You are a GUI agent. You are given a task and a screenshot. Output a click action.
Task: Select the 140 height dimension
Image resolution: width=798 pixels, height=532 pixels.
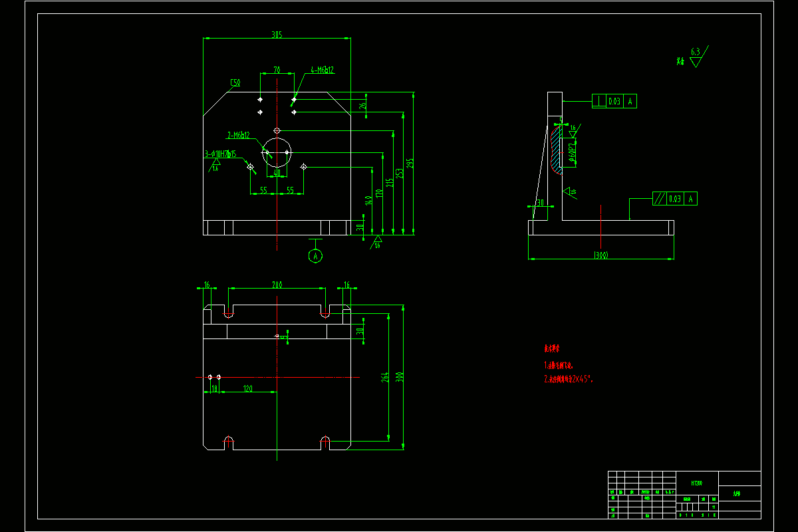tap(368, 202)
